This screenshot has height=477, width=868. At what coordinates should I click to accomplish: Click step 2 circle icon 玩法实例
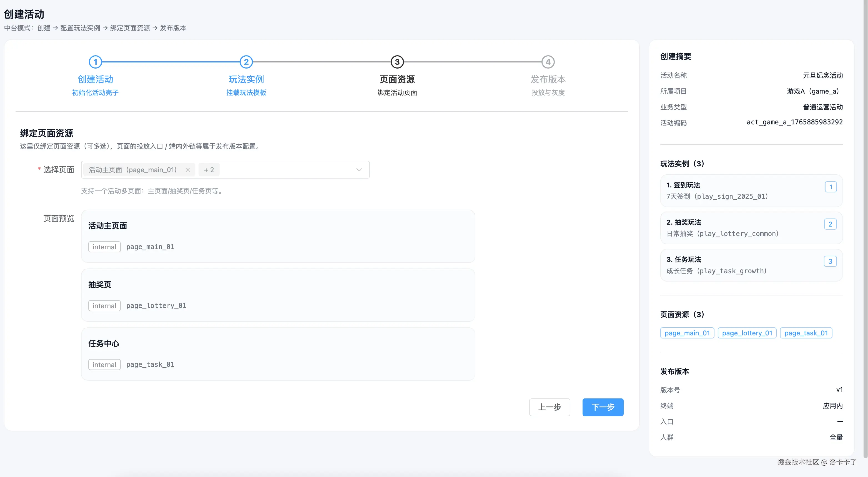coord(246,62)
